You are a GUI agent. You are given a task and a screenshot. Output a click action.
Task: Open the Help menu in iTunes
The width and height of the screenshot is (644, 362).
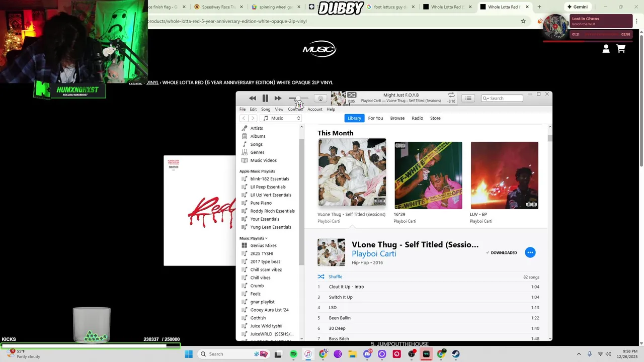click(331, 109)
